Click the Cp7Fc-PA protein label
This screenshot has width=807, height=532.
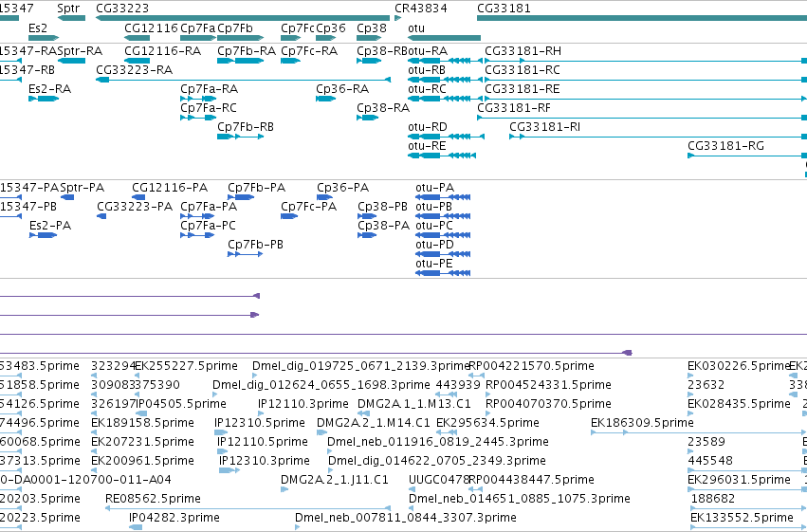(309, 207)
